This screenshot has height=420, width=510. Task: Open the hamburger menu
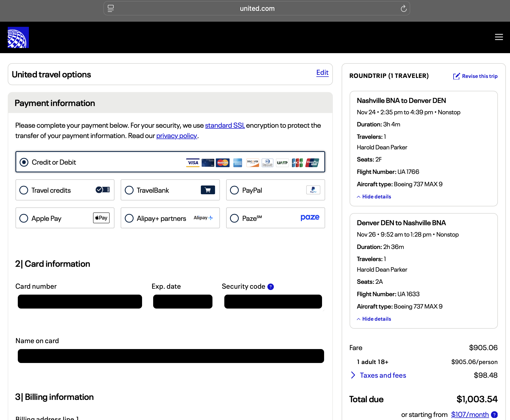click(499, 37)
